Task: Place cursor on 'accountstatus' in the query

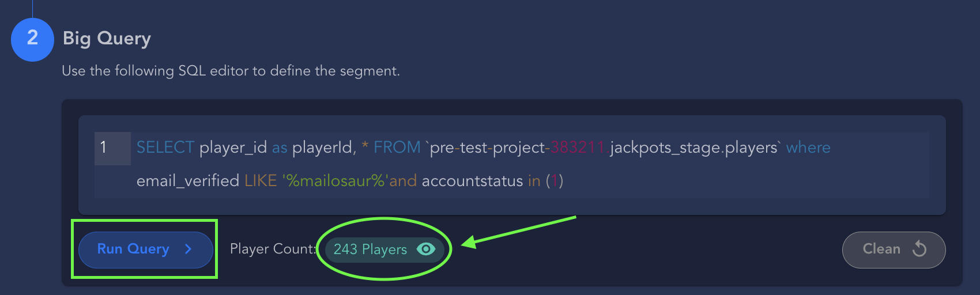Action: pyautogui.click(x=472, y=181)
